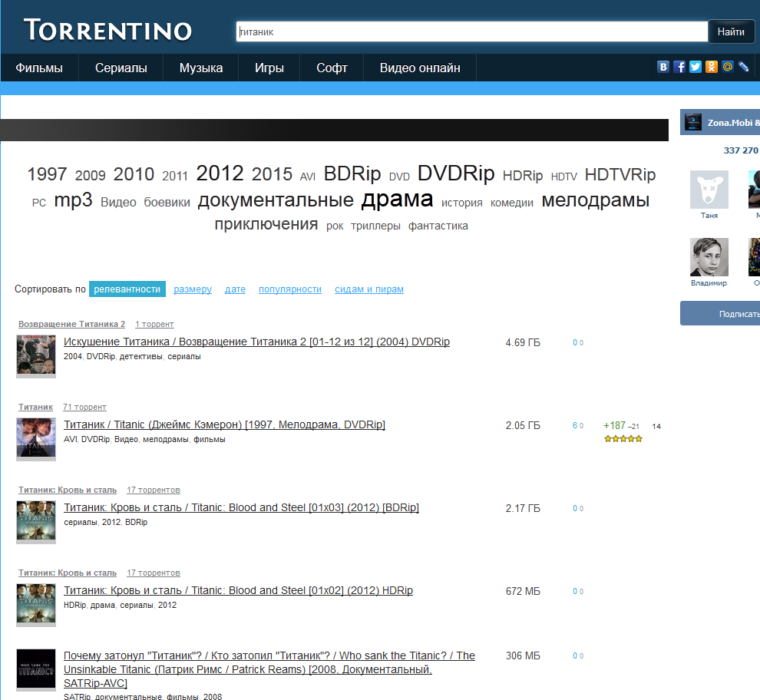Open the 71 торрент link
The width and height of the screenshot is (760, 700).
tap(84, 407)
